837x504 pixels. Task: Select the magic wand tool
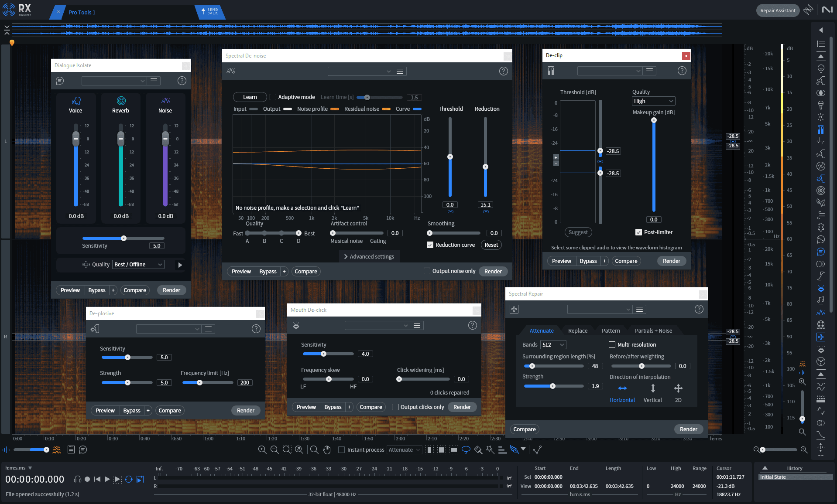pos(490,450)
